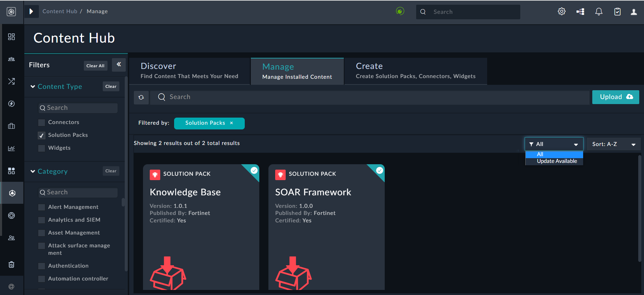Viewport: 644px width, 295px height.
Task: Open the widgets grid sidebar icon
Action: pos(11,171)
